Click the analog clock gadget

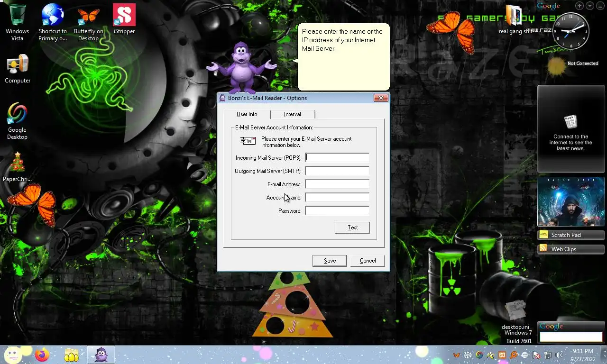(x=571, y=31)
